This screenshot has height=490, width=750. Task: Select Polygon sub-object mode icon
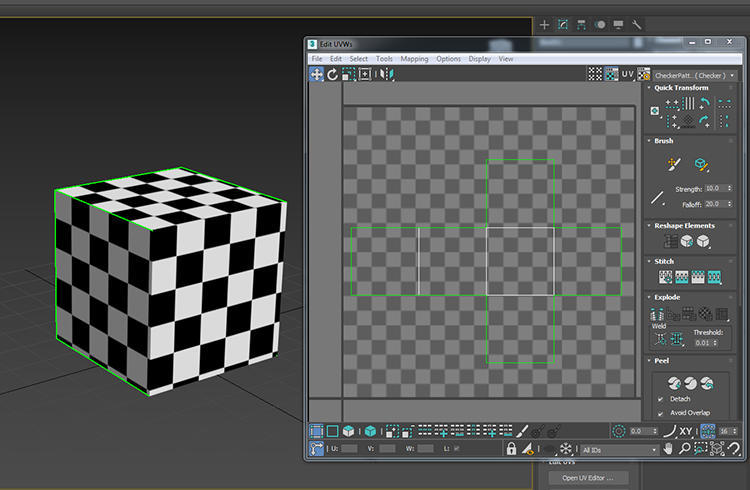pyautogui.click(x=349, y=431)
